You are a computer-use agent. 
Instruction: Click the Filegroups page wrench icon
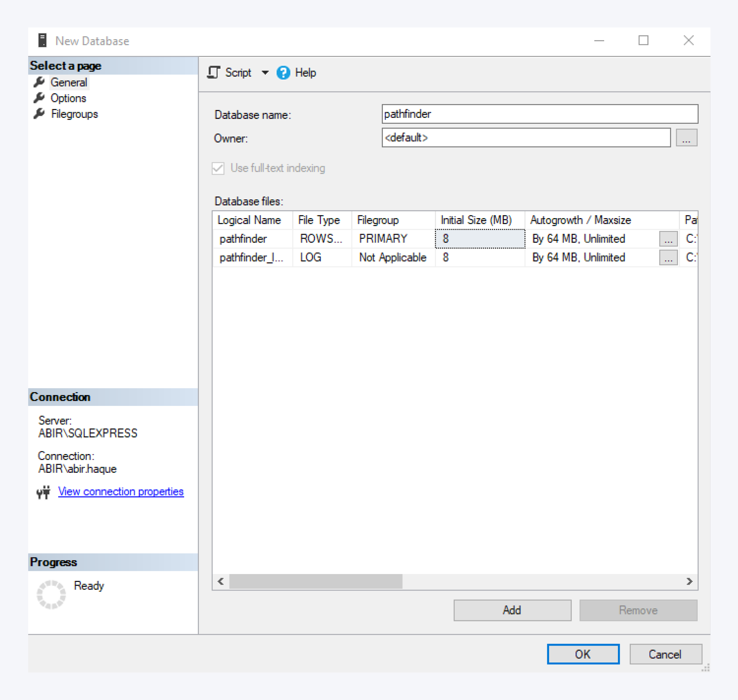click(40, 114)
